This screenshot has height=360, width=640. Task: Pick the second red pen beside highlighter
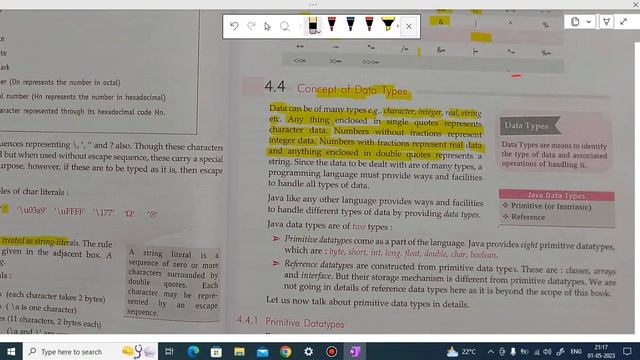tap(369, 24)
